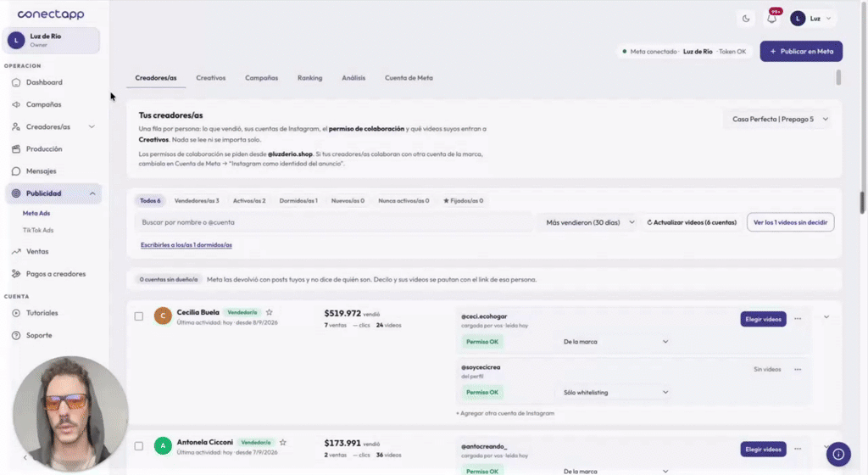Open the Más vendieron (30 días) sort dropdown
The height and width of the screenshot is (475, 868).
[589, 222]
